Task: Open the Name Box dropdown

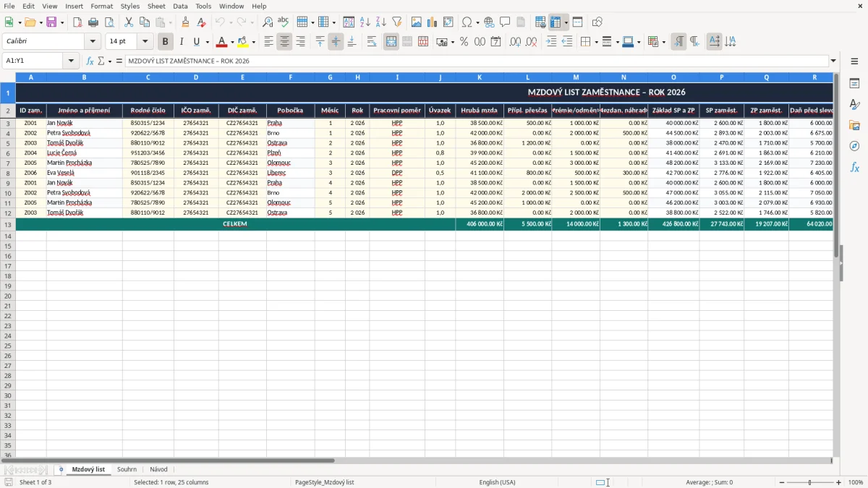Action: coord(71,61)
